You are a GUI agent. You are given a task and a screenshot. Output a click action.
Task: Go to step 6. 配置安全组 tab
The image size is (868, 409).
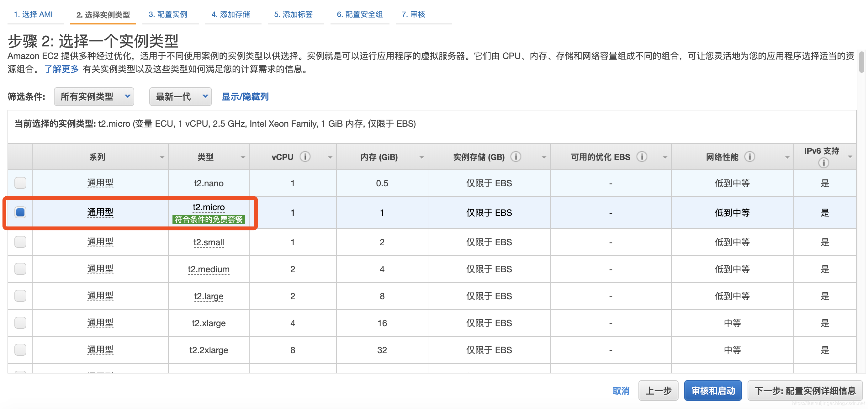(x=360, y=14)
